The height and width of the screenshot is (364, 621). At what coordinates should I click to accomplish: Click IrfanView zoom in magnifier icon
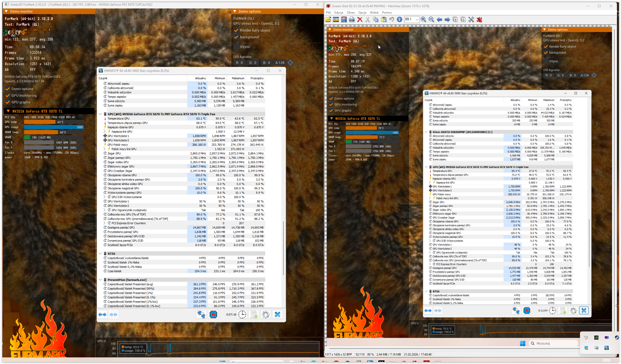point(423,19)
